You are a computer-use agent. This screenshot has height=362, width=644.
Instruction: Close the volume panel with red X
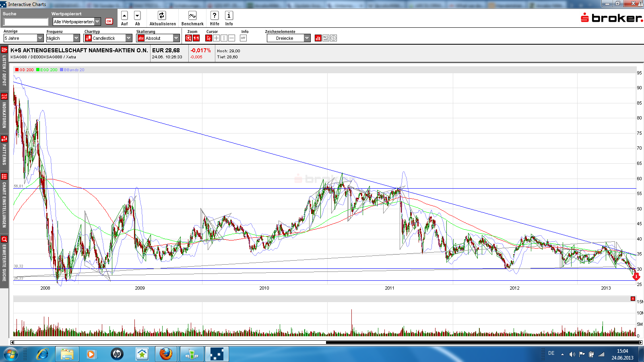(633, 298)
